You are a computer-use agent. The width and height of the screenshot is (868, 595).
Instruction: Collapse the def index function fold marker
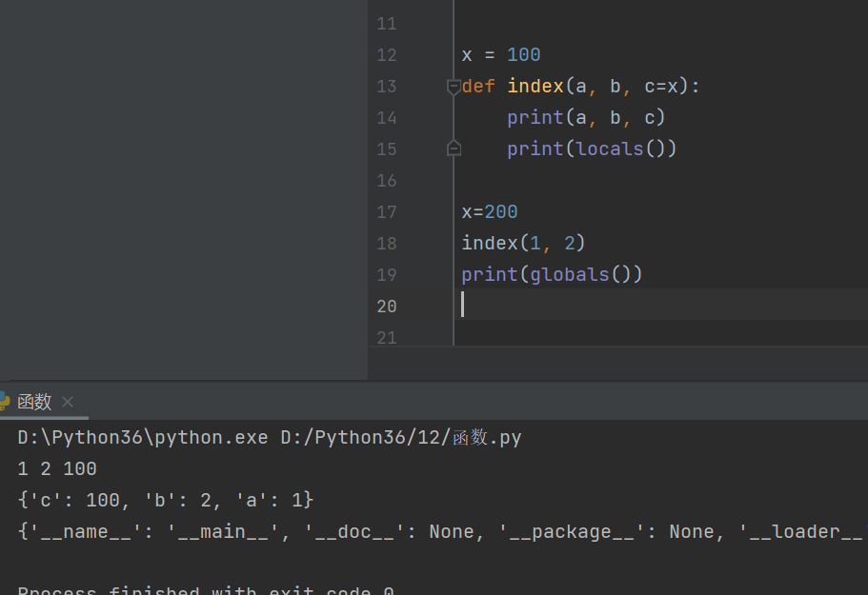[x=454, y=87]
